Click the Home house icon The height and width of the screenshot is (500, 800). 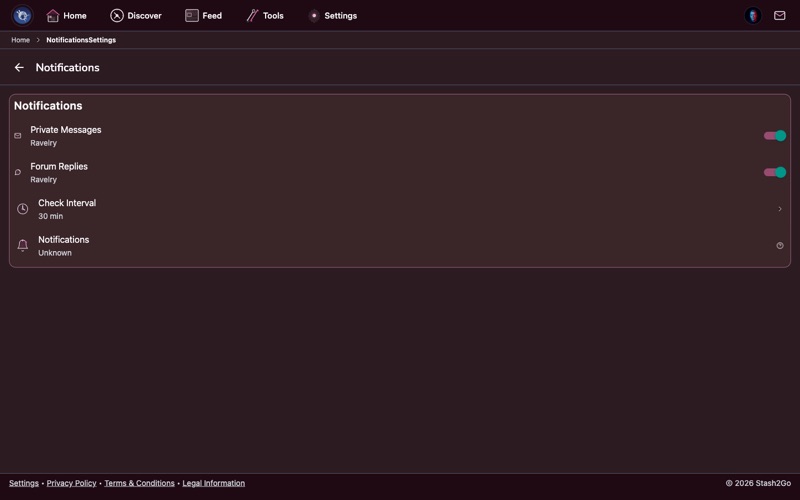[x=53, y=16]
